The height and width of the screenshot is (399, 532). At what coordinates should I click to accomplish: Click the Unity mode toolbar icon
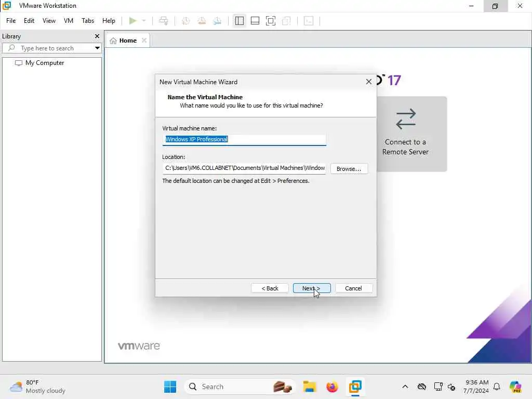(286, 21)
